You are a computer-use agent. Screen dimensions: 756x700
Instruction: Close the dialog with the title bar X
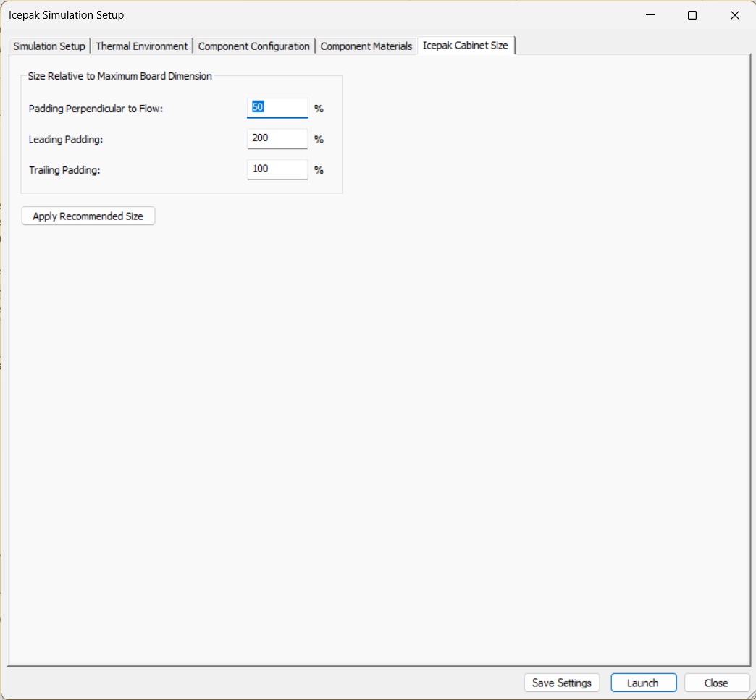735,15
